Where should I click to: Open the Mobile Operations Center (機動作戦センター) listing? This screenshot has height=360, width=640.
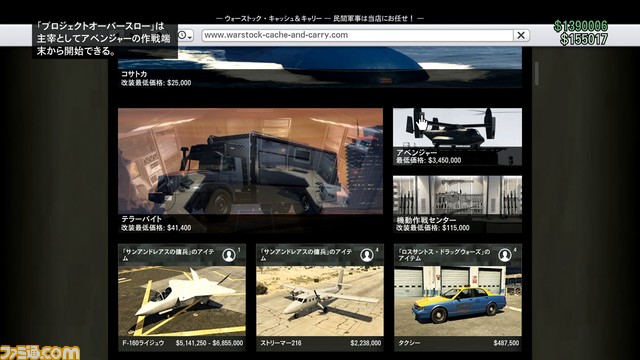tap(457, 204)
